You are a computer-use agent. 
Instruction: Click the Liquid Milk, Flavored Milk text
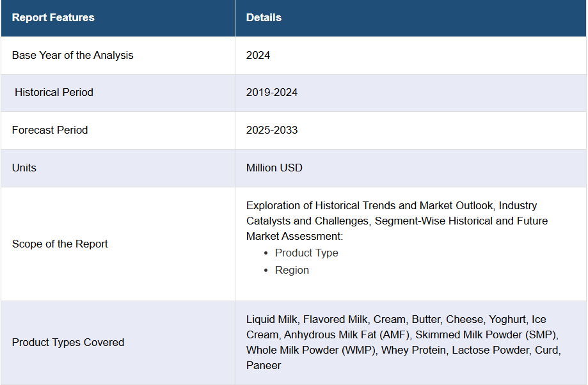306,319
